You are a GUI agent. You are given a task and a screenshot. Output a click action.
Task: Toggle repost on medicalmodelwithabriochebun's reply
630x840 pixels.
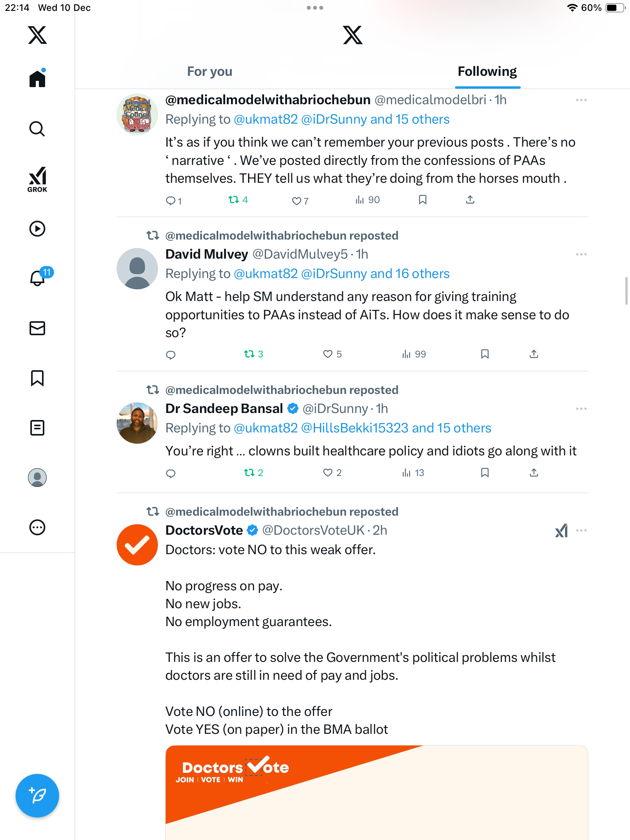pos(234,200)
